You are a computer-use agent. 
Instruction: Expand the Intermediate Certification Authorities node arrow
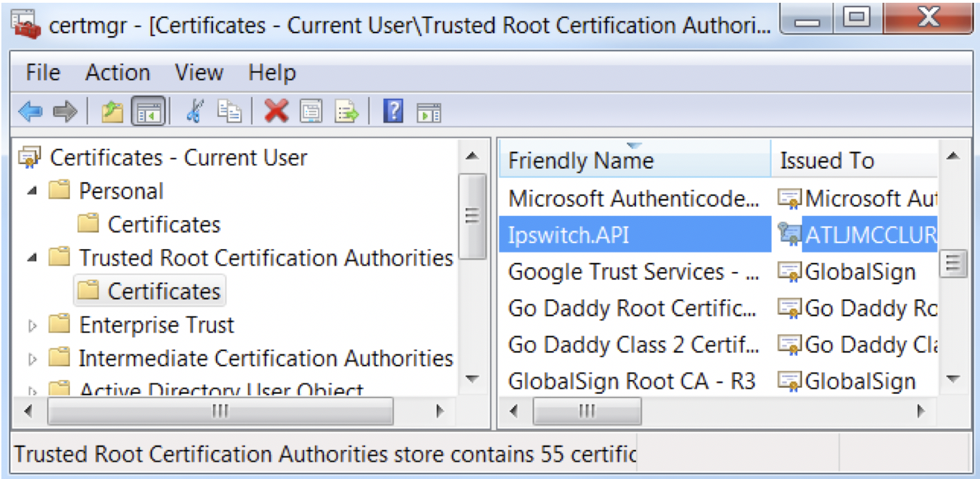(33, 359)
